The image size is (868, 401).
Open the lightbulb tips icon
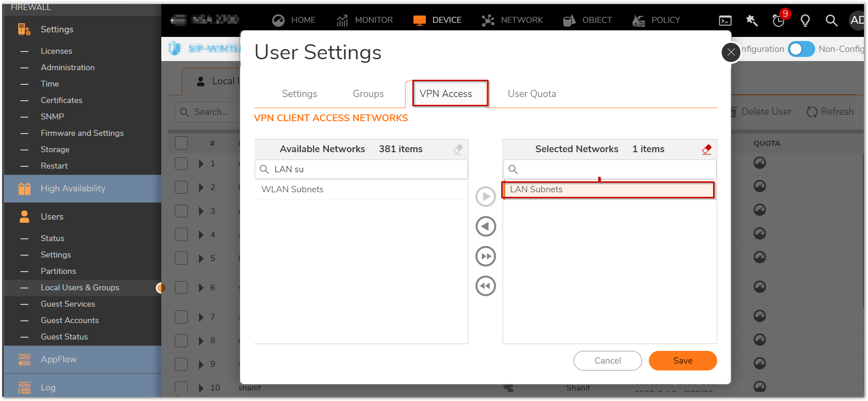tap(805, 21)
